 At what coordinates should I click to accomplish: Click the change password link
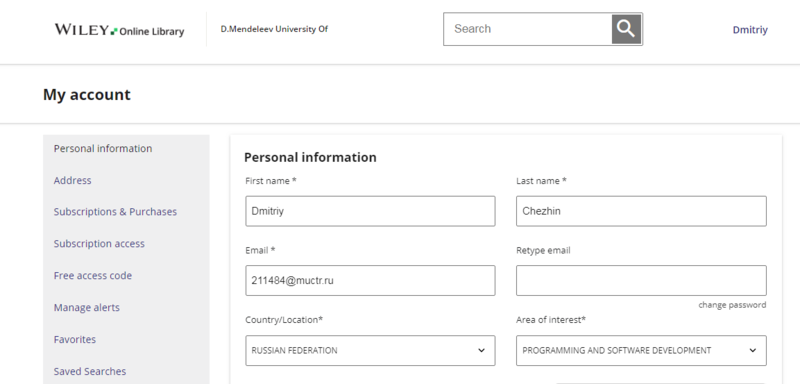(732, 305)
